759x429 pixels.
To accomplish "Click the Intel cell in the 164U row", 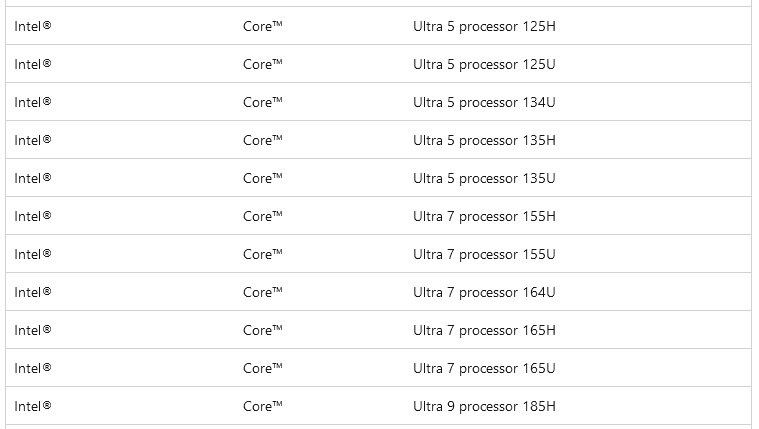I will 33,292.
